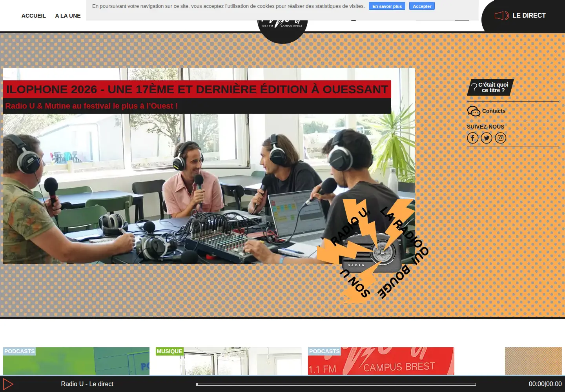The image size is (565, 392).
Task: Open the Musique card thumbnail
Action: tap(229, 361)
